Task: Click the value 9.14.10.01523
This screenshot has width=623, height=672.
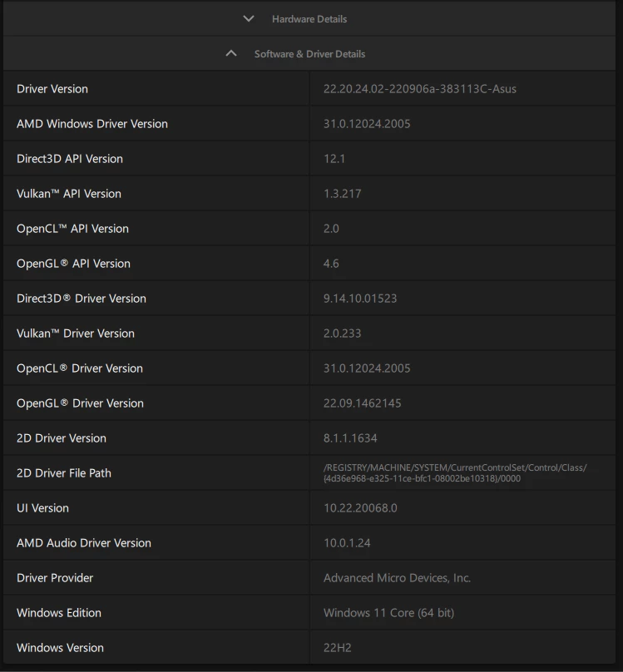Action: (360, 299)
